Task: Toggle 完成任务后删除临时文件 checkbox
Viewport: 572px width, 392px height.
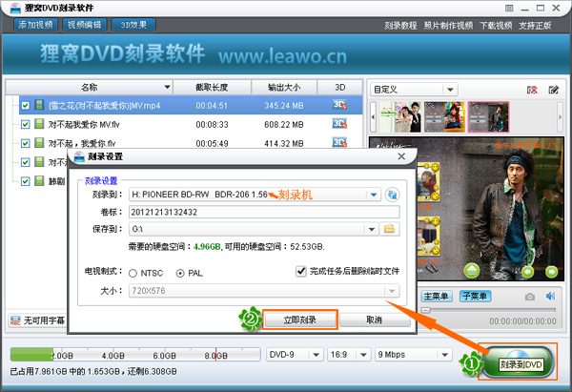Action: 301,271
